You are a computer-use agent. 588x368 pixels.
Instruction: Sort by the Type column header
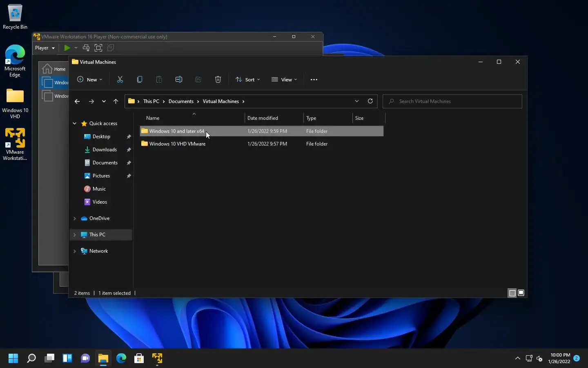[328, 118]
